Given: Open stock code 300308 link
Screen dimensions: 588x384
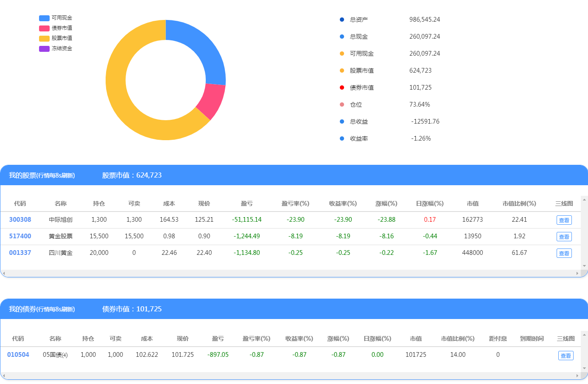Looking at the screenshot, I should pyautogui.click(x=20, y=220).
